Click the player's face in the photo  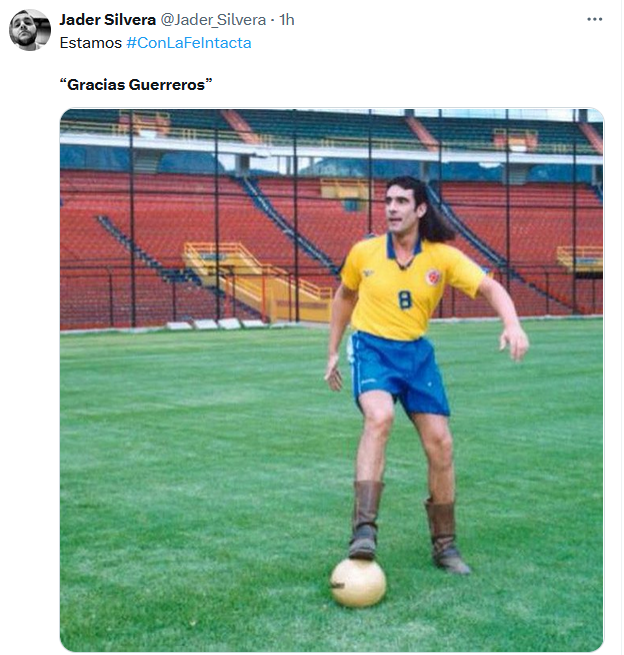pyautogui.click(x=400, y=207)
